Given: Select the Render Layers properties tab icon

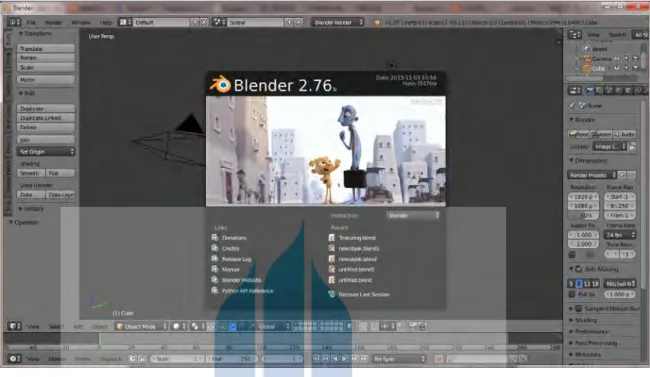Looking at the screenshot, I should [x=599, y=90].
